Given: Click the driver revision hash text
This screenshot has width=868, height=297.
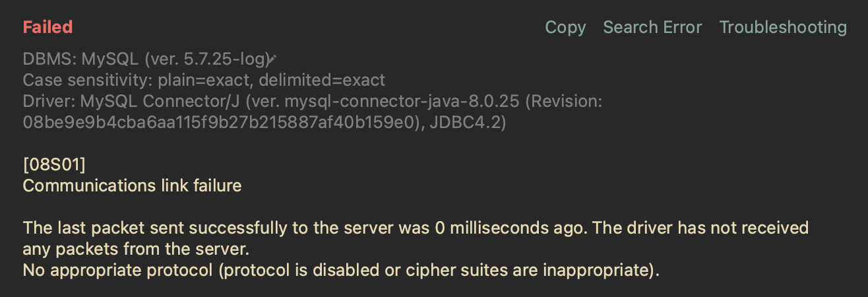Looking at the screenshot, I should pyautogui.click(x=220, y=123).
